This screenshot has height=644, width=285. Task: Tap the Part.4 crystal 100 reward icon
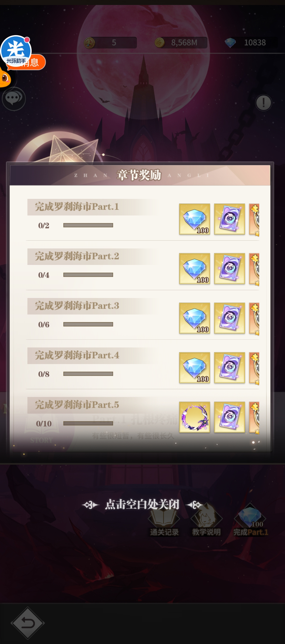[194, 368]
